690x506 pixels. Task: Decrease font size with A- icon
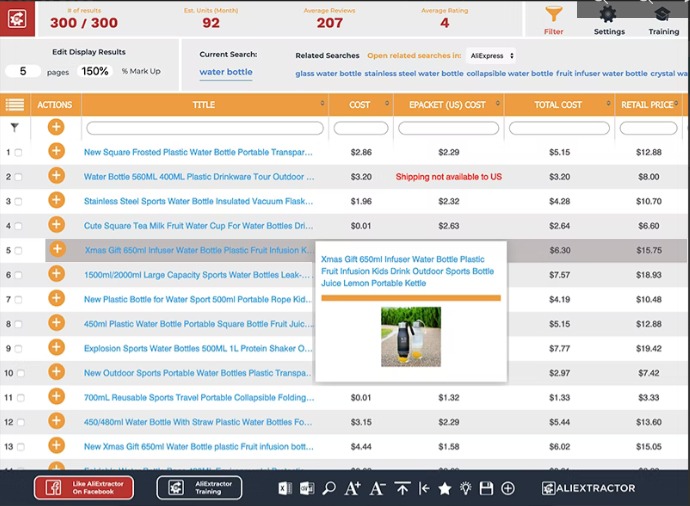pyautogui.click(x=377, y=488)
